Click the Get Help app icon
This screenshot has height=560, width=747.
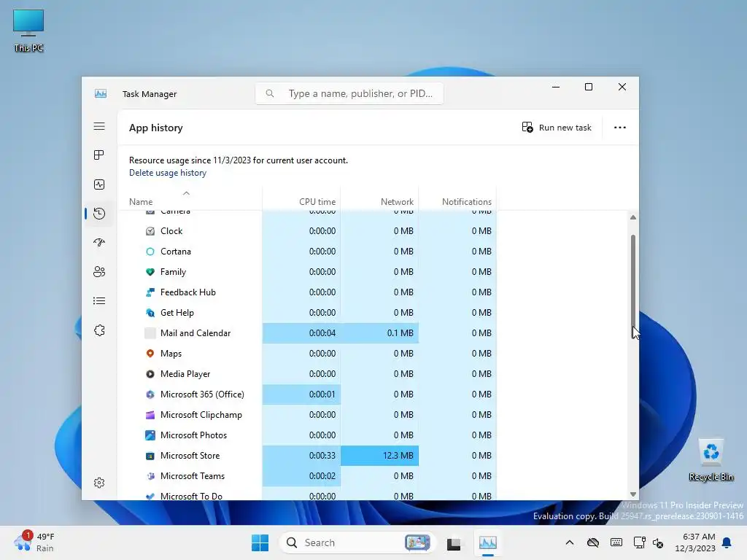[x=150, y=313]
